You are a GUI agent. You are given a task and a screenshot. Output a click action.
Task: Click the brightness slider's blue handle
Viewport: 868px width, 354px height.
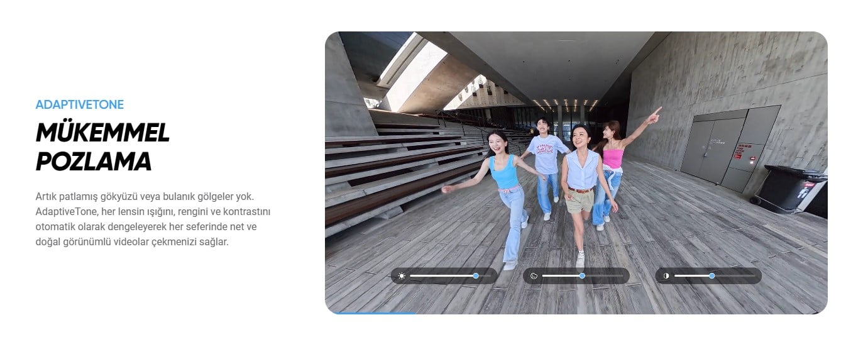click(476, 276)
